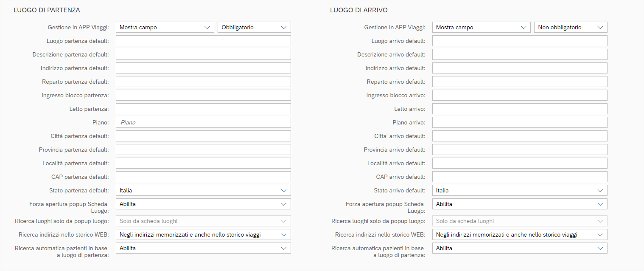
Task: Focus the 'Reparto arrivo default' input
Action: click(520, 82)
